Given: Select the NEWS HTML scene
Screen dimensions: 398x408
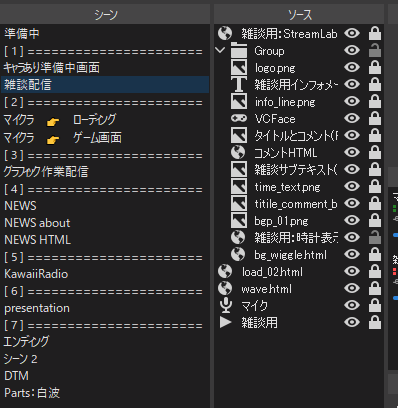Looking at the screenshot, I should [105, 240].
